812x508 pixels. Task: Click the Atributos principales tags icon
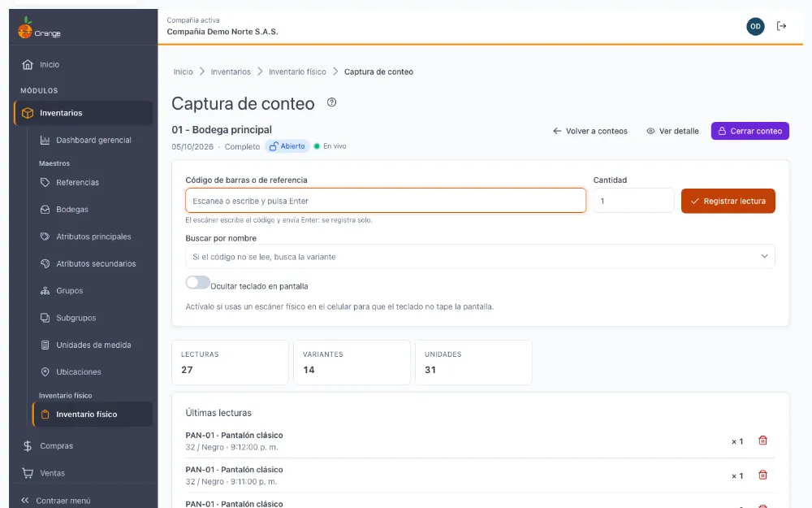tap(45, 237)
